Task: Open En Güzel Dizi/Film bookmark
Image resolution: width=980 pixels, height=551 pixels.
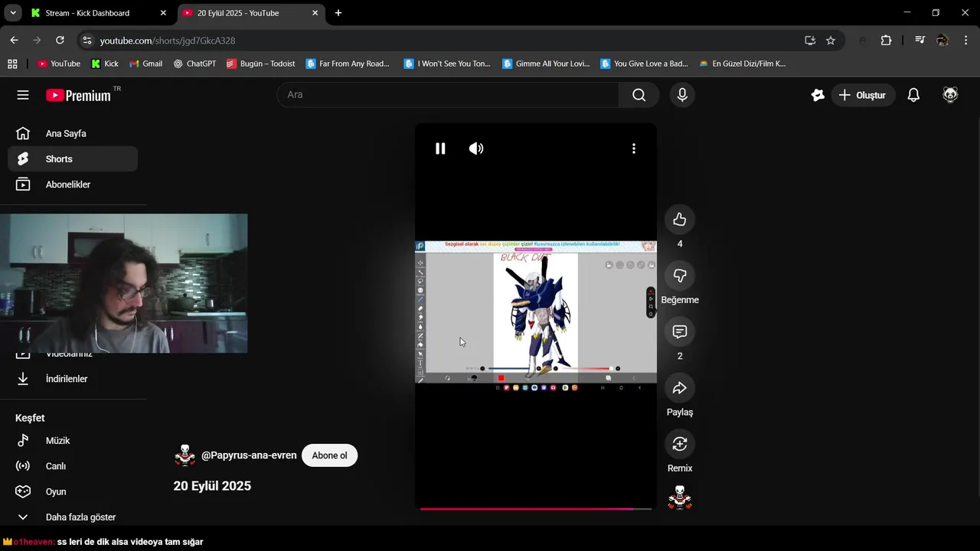Action: pos(743,64)
